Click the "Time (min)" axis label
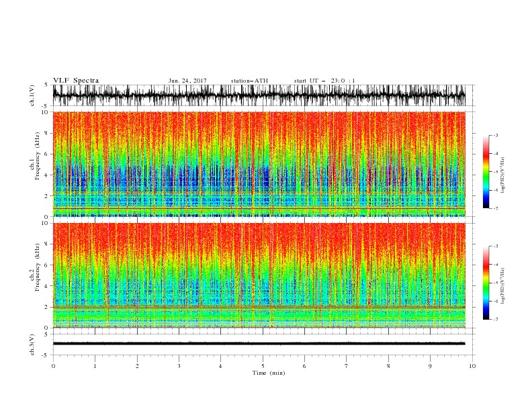Screen dimensions: 532x411 (x=269, y=373)
